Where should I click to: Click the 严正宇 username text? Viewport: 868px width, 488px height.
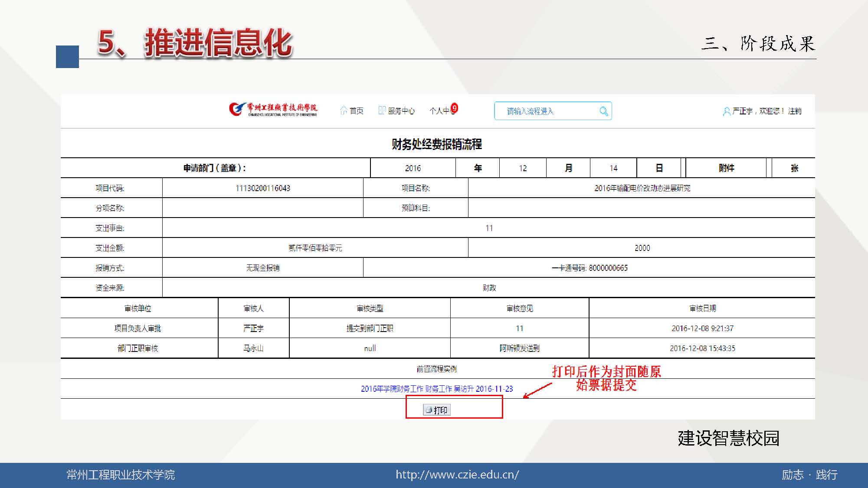tap(742, 111)
